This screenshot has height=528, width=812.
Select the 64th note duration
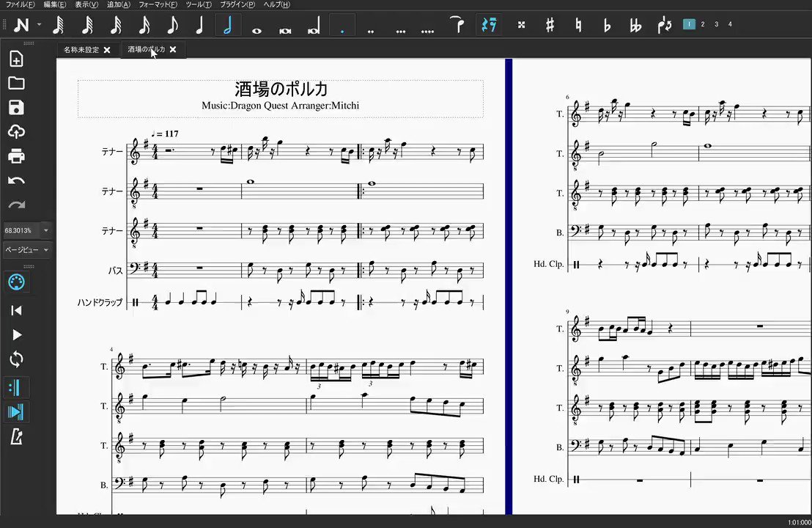coord(87,25)
